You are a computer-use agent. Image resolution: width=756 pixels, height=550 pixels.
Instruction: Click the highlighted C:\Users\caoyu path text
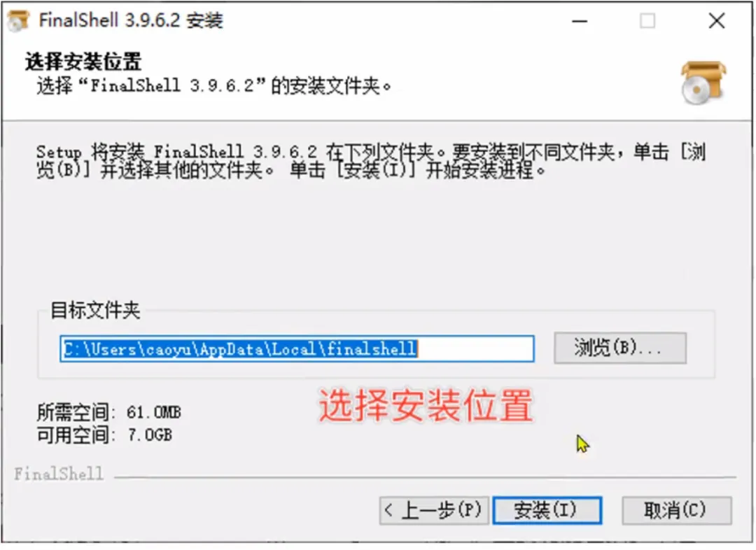coord(240,348)
